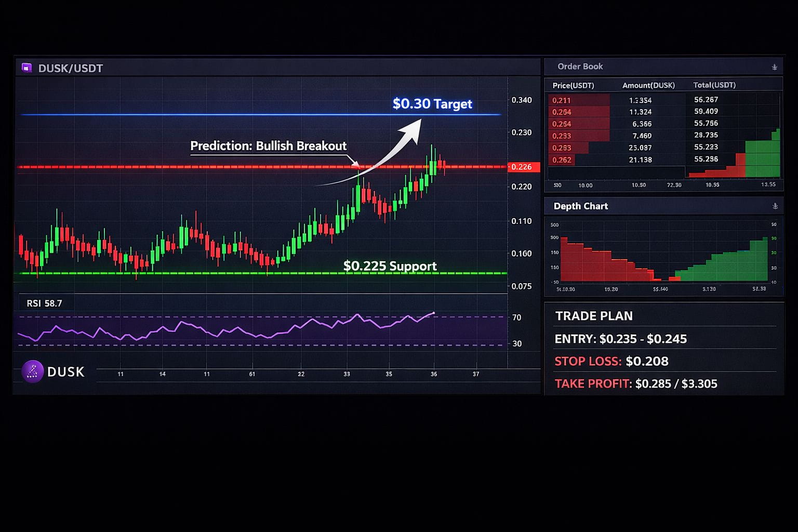Image resolution: width=798 pixels, height=532 pixels.
Task: Click the 59.409 total cell
Action: (x=706, y=111)
